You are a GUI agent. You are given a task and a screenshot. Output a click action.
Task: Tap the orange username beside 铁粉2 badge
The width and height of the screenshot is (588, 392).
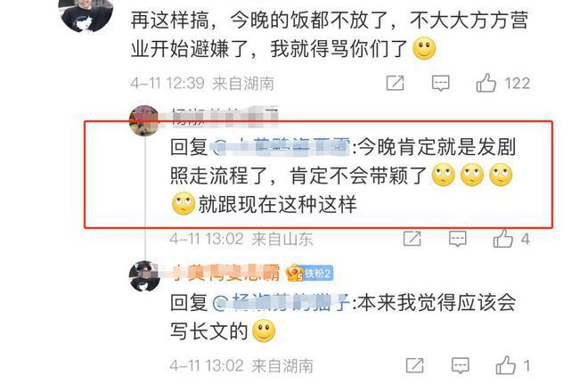pos(226,273)
